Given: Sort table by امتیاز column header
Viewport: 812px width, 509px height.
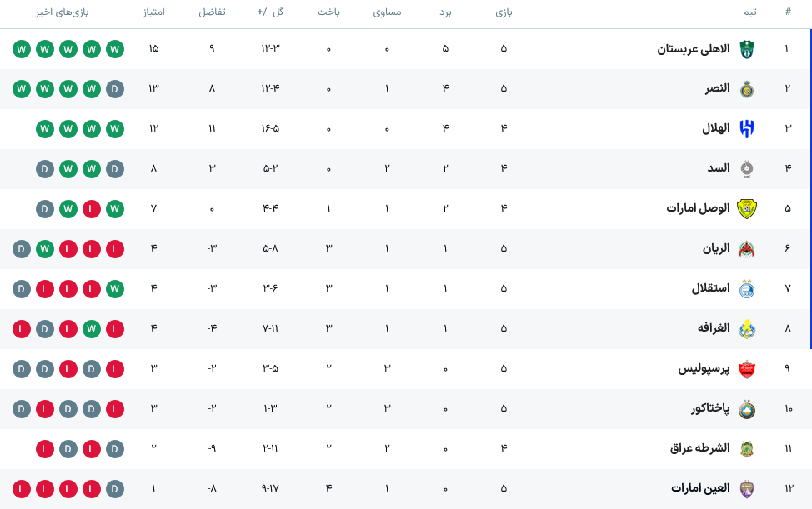Looking at the screenshot, I should 153,12.
